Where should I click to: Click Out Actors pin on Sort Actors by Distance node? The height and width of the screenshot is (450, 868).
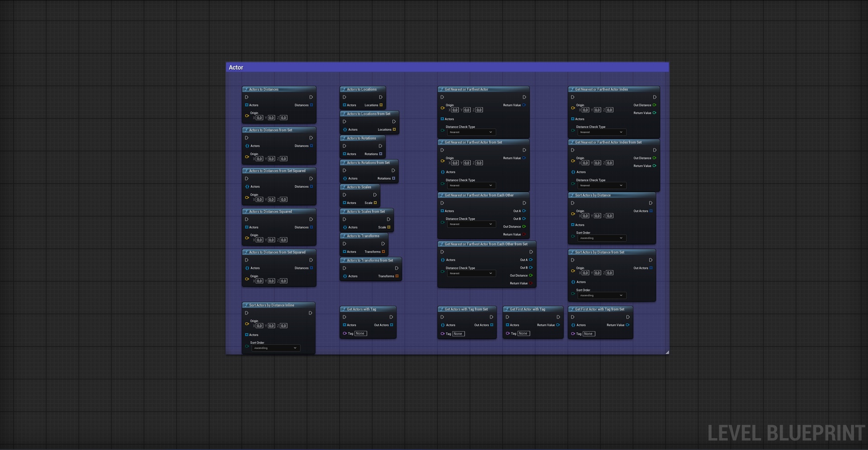click(x=651, y=211)
